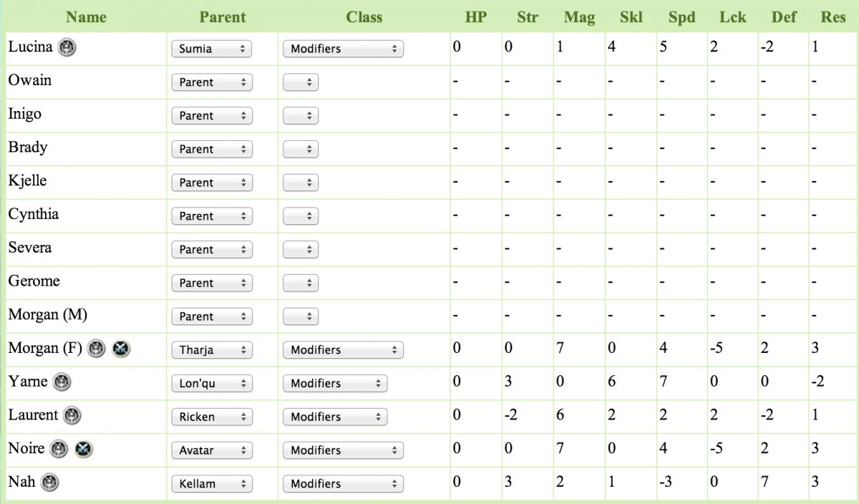Click the crossed swords icon beside Morgan (F)
Viewport: 859px width, 504px height.
(x=120, y=349)
